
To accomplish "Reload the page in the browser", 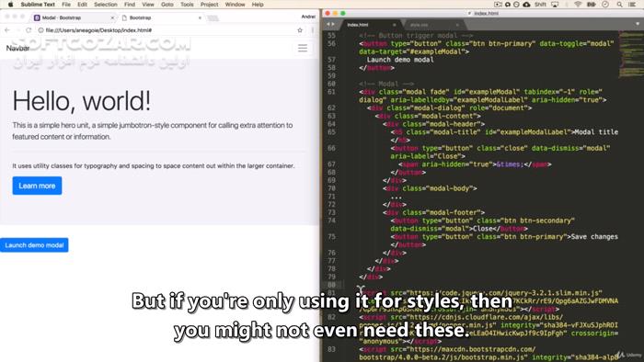I will pos(29,30).
